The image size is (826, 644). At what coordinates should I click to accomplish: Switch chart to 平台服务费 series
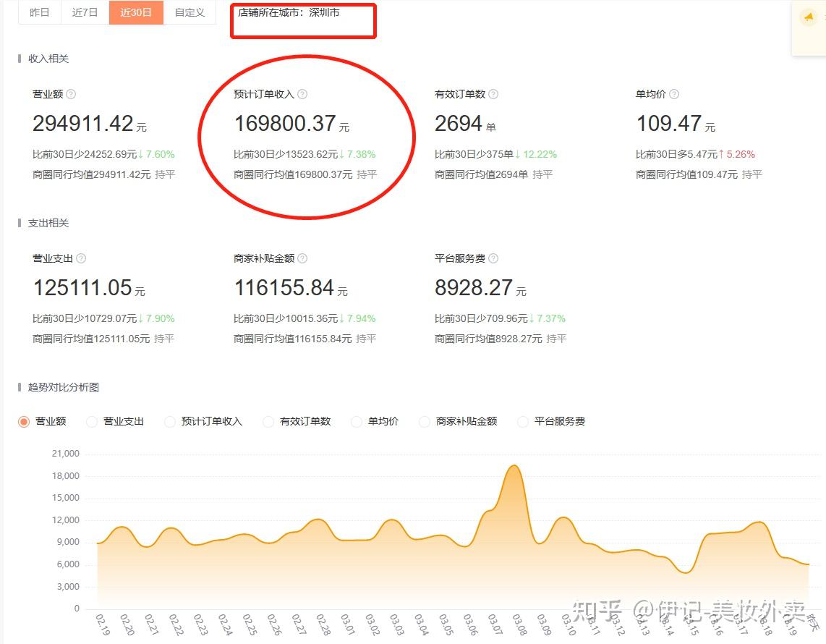pos(521,421)
